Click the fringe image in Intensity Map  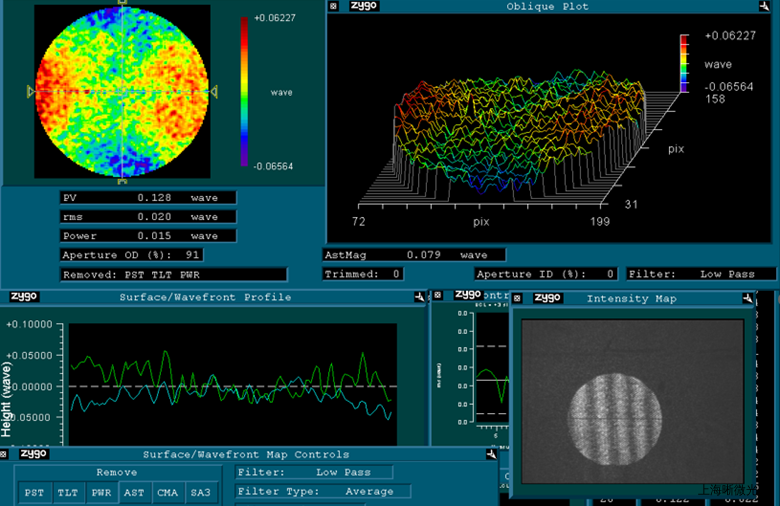615,418
